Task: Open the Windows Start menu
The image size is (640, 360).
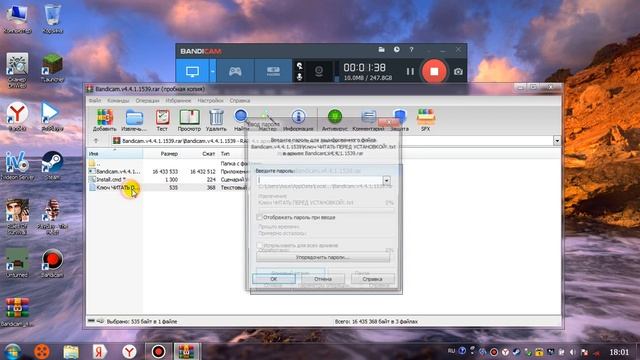Action: (13, 351)
